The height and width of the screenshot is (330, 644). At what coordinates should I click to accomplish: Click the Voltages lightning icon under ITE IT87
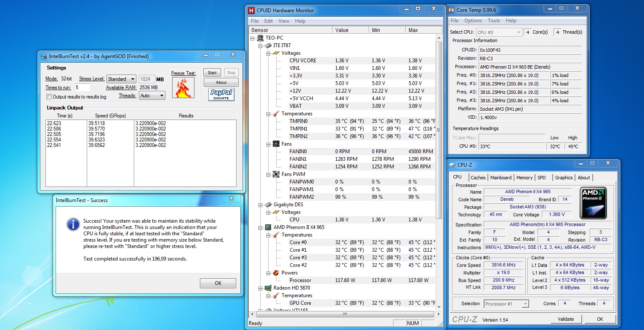click(x=276, y=53)
